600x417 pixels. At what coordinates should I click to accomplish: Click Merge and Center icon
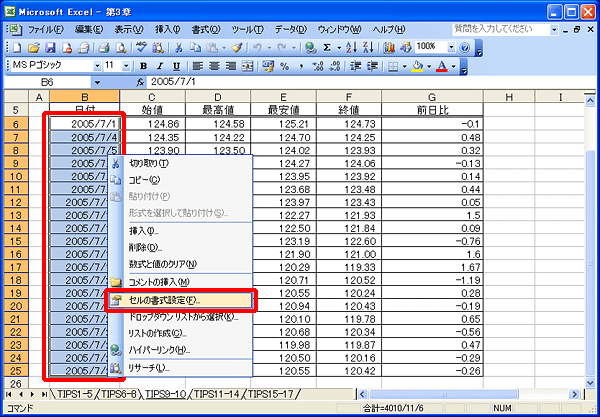[248, 67]
